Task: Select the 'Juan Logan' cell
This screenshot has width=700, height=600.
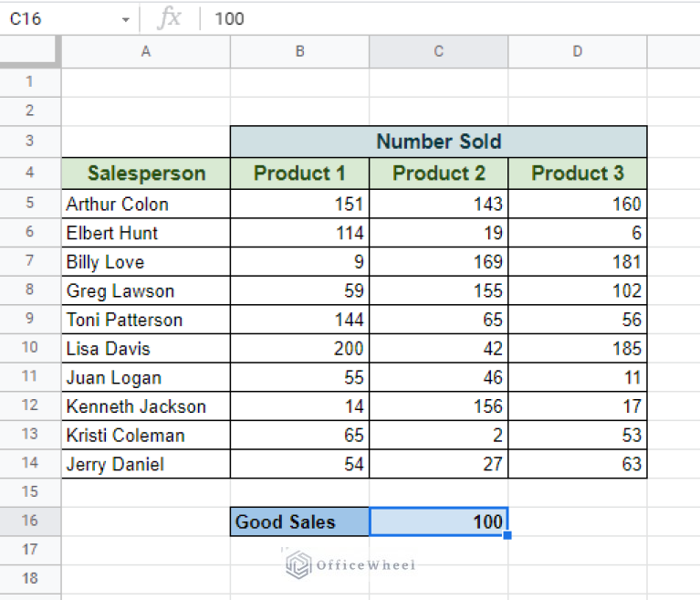Action: pos(146,377)
